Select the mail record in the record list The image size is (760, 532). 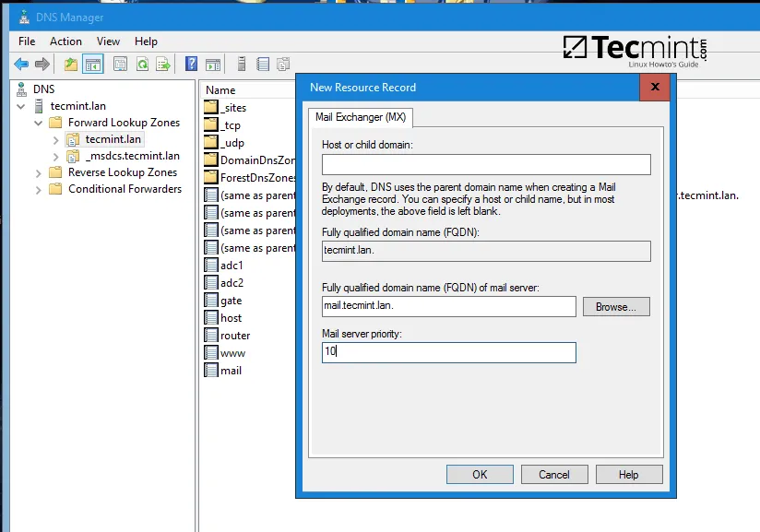pos(230,370)
